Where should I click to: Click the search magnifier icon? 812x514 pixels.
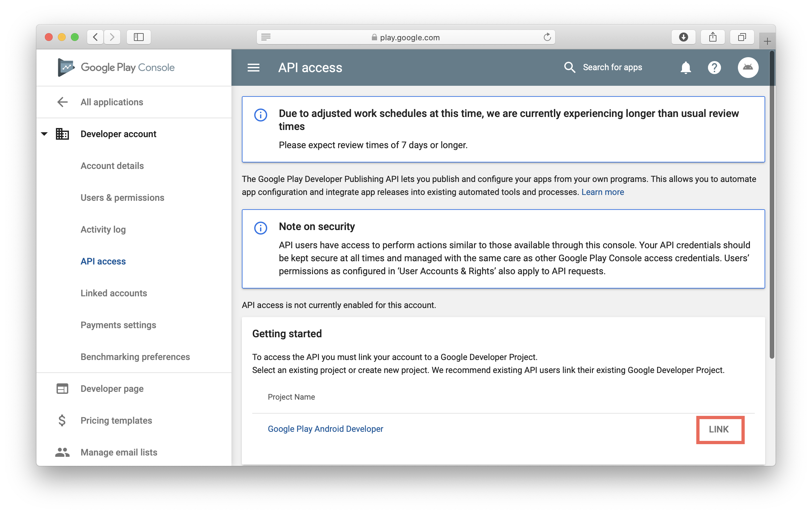point(570,67)
